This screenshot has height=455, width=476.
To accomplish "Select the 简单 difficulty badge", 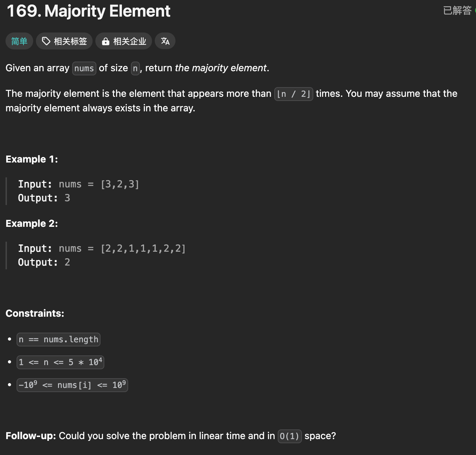I will point(19,41).
